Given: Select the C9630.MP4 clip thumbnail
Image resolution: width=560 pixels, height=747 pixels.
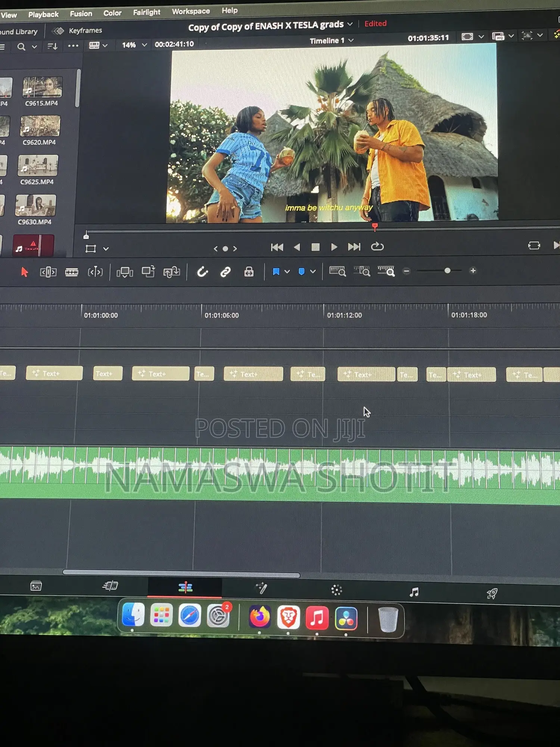Looking at the screenshot, I should (36, 205).
